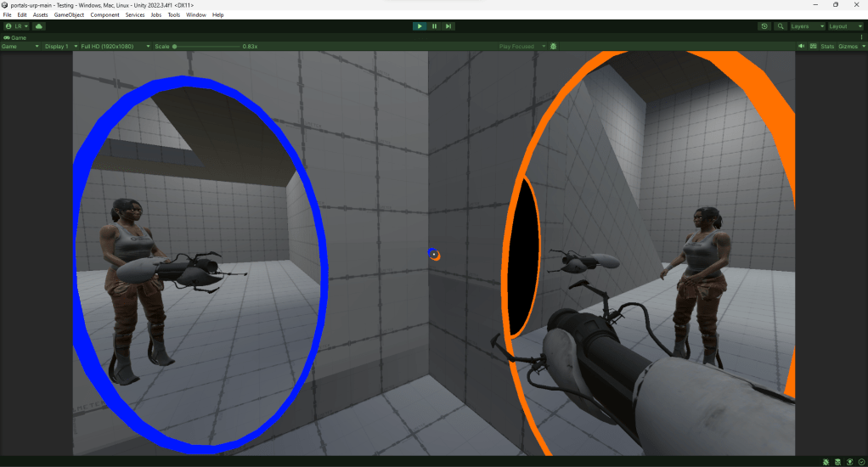Click the Play button to stop play mode
868x467 pixels.
[x=420, y=26]
